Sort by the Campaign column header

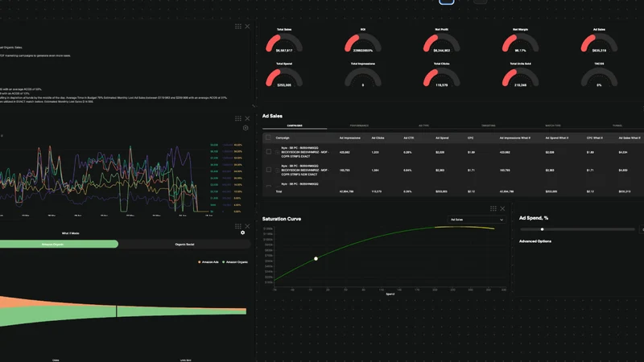click(x=283, y=138)
